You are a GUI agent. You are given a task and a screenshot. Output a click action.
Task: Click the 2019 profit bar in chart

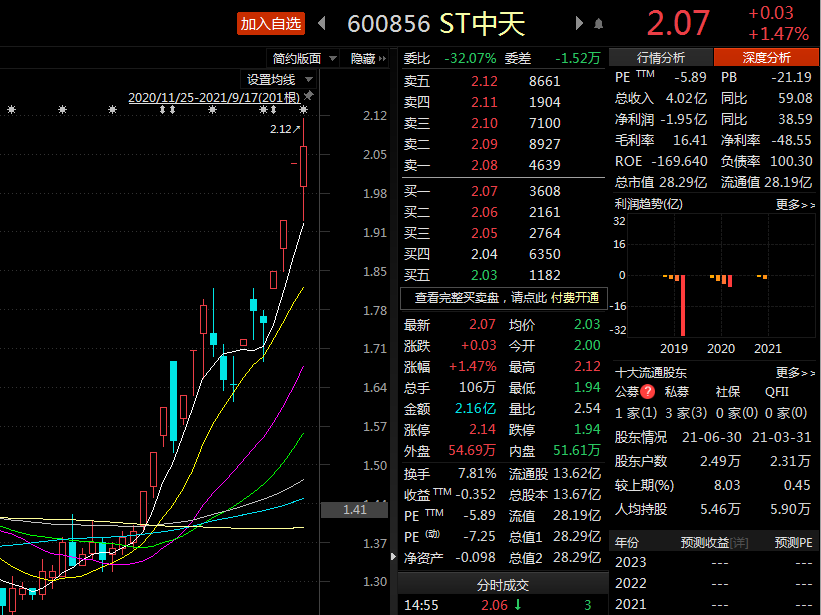pos(683,305)
